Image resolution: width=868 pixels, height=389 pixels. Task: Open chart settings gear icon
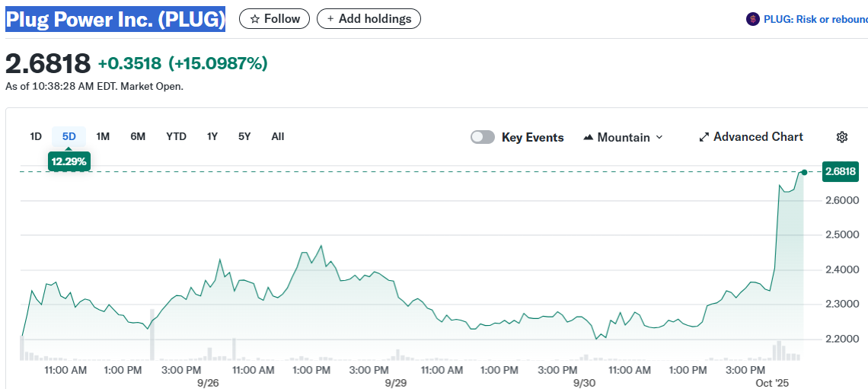tap(841, 137)
